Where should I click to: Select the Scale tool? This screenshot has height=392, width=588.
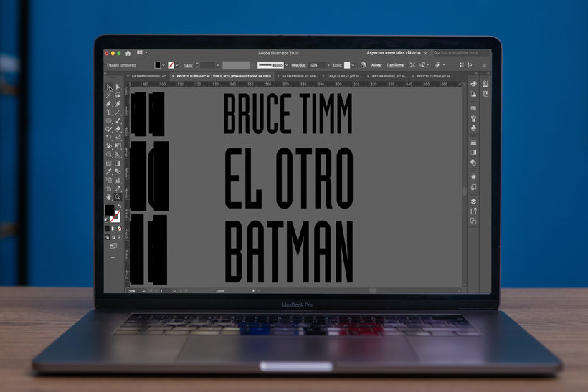118,138
